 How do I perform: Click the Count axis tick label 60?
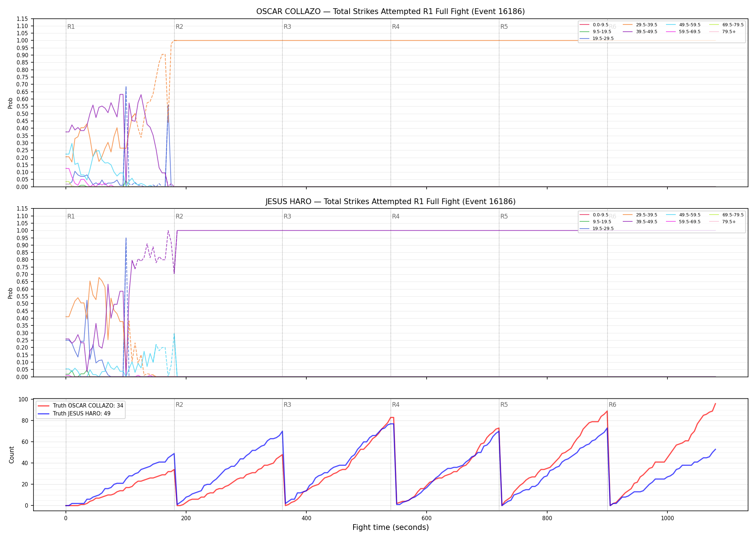coord(25,442)
